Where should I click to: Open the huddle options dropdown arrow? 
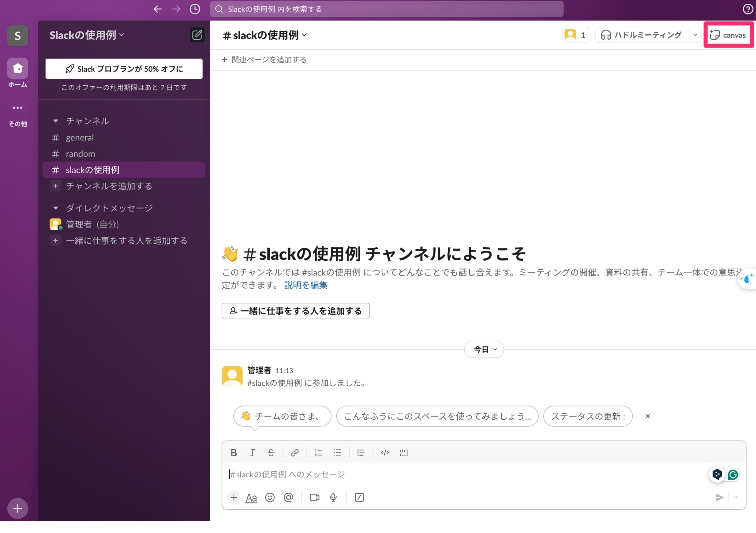[x=695, y=35]
